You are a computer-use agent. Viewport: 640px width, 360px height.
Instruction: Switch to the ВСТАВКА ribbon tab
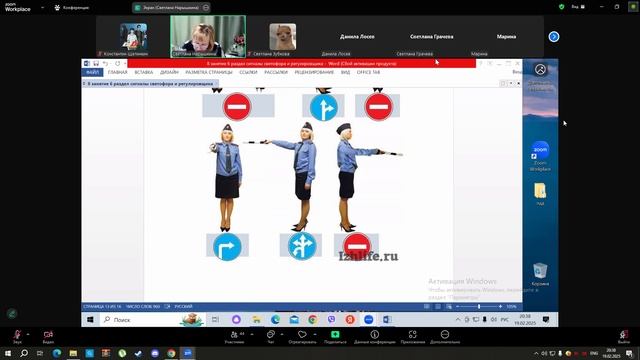tap(144, 72)
